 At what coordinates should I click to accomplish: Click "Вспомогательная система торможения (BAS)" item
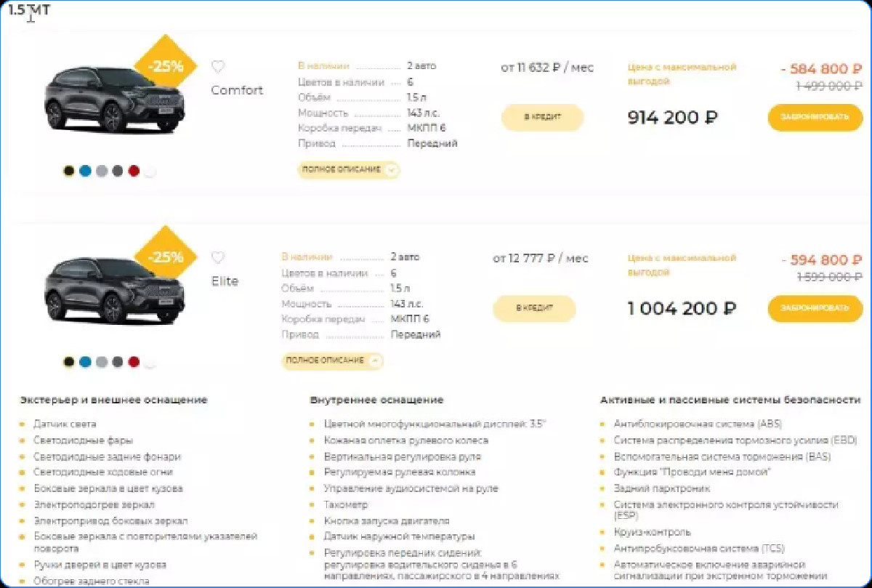tap(722, 456)
